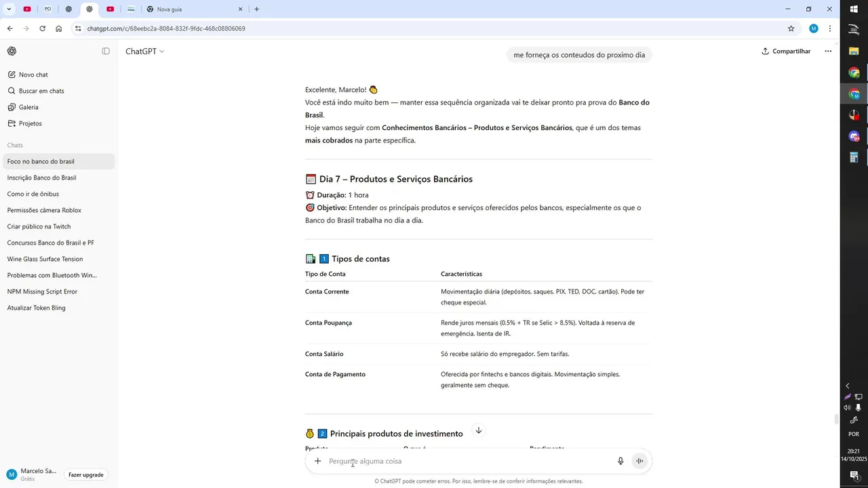Open the Galeria section
868x488 pixels.
(58, 107)
